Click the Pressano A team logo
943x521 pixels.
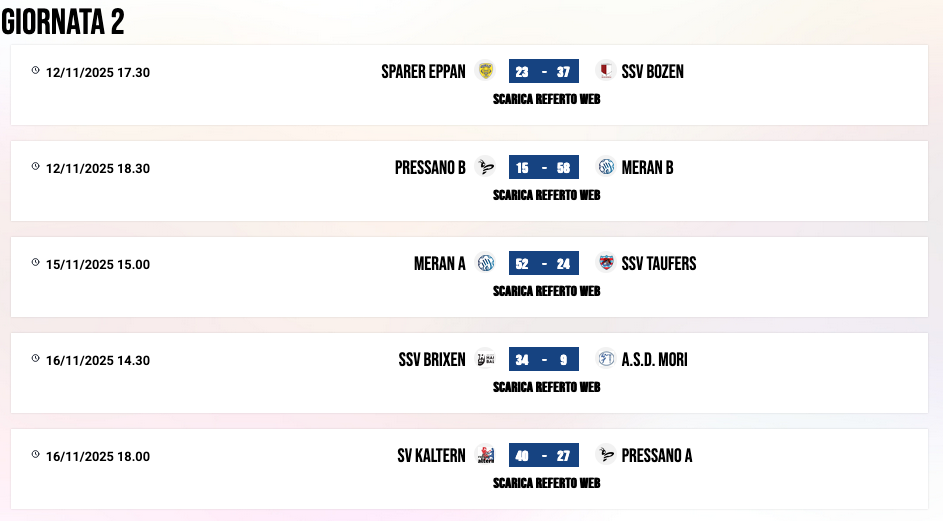[605, 455]
